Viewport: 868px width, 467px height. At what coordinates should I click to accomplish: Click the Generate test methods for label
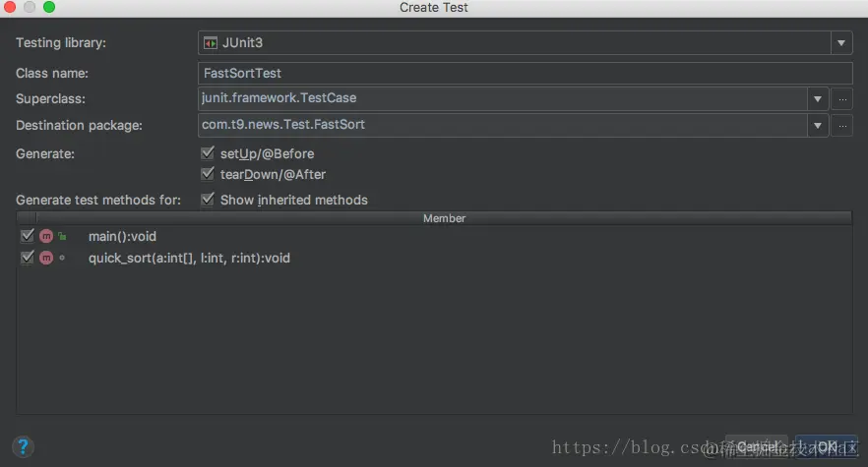point(98,200)
